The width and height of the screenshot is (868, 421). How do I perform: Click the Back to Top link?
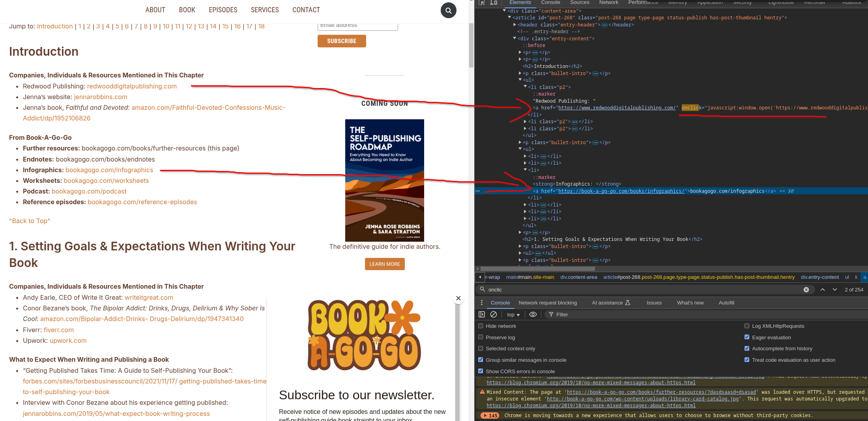pyautogui.click(x=30, y=221)
